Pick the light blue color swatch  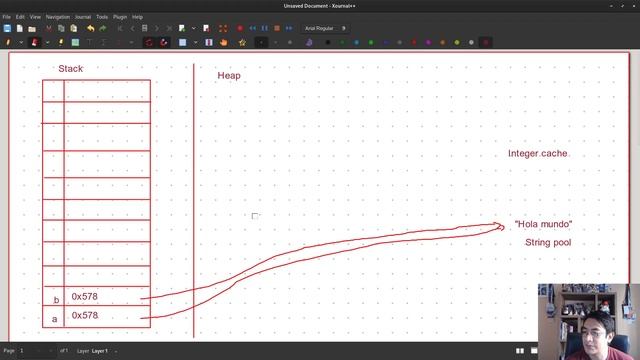click(x=356, y=42)
